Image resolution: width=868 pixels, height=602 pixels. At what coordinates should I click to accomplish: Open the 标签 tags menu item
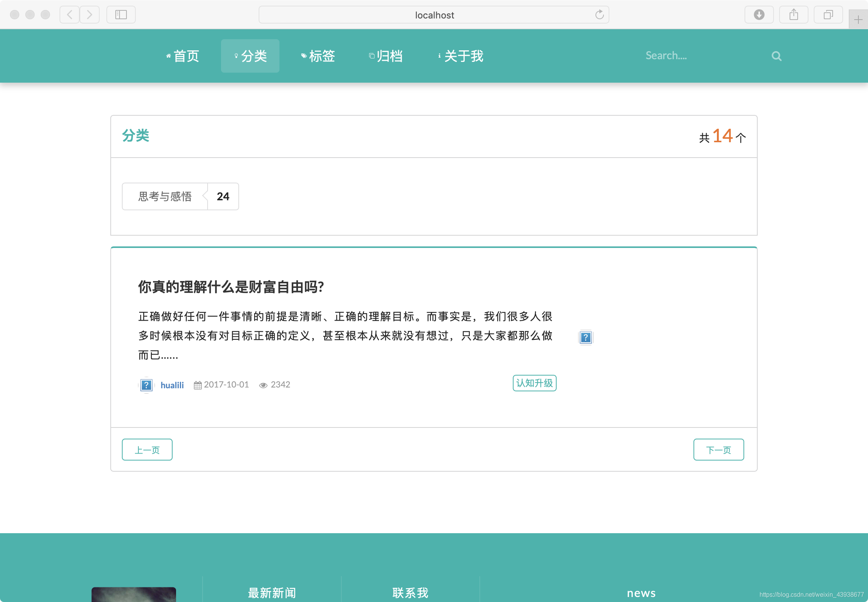[318, 56]
